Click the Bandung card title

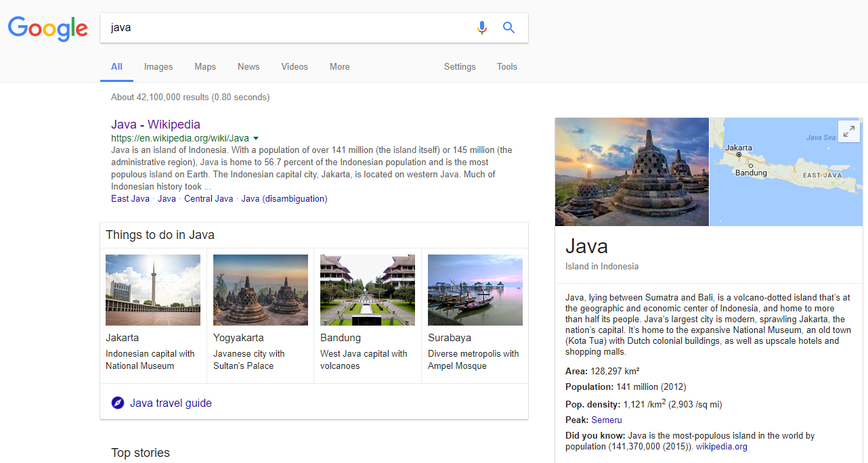point(341,338)
